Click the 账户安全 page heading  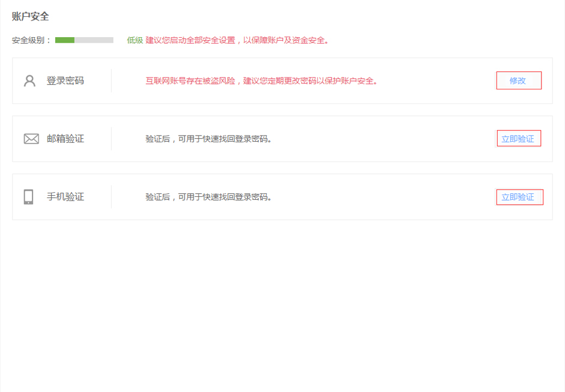(31, 17)
